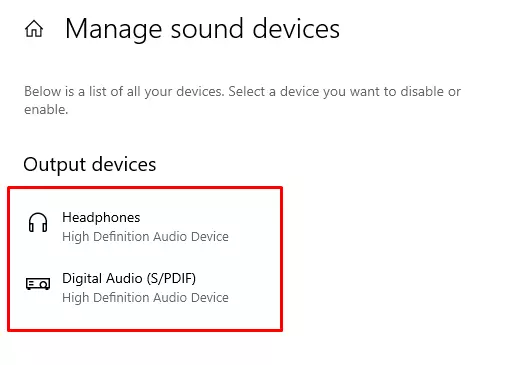Click Headphones' High Definition Audio Device subtitle
This screenshot has width=512, height=365.
[145, 237]
